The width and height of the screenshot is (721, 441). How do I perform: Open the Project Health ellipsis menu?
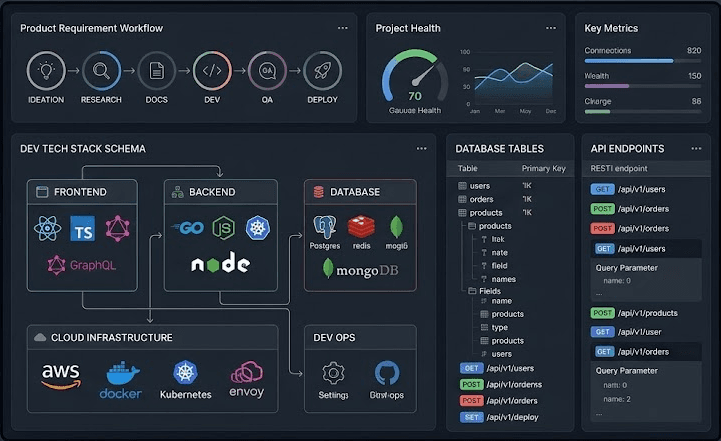(551, 28)
